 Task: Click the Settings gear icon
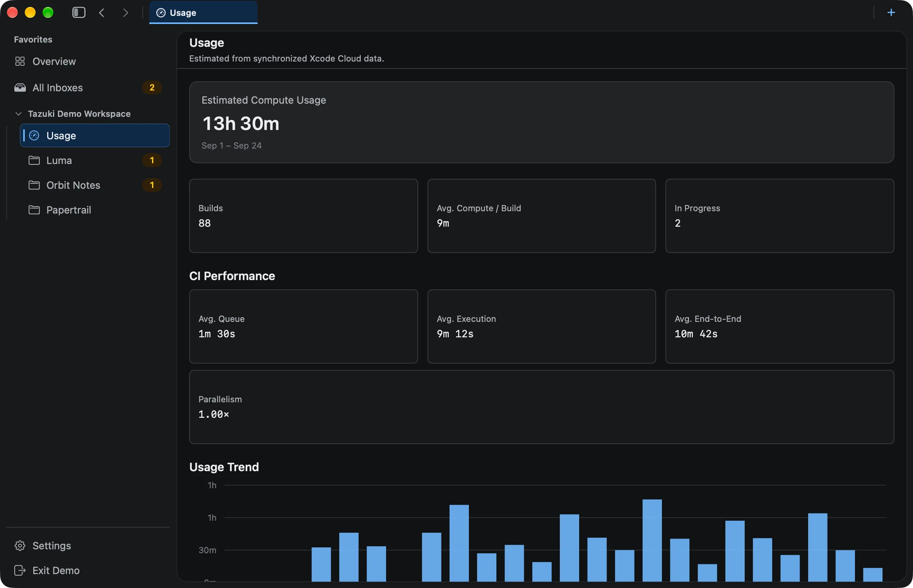tap(20, 545)
